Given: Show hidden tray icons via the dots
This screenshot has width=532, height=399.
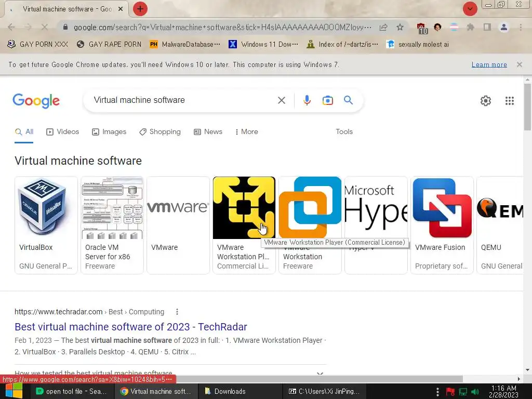Looking at the screenshot, I should click(x=437, y=392).
